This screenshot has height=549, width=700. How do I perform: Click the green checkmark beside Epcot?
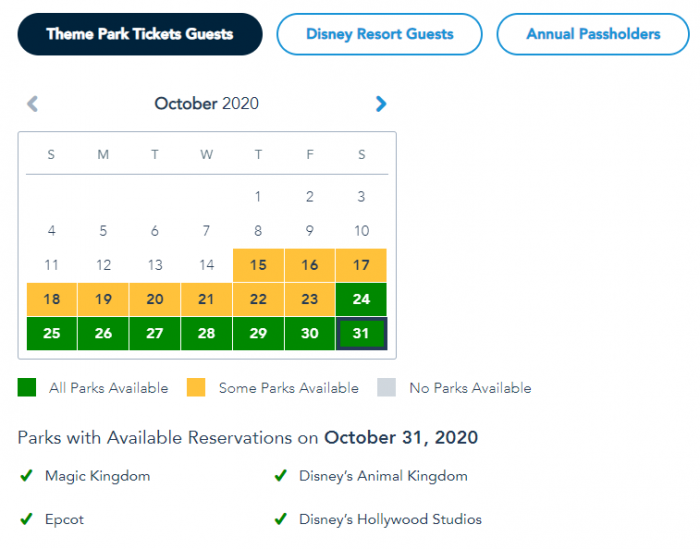click(x=27, y=519)
